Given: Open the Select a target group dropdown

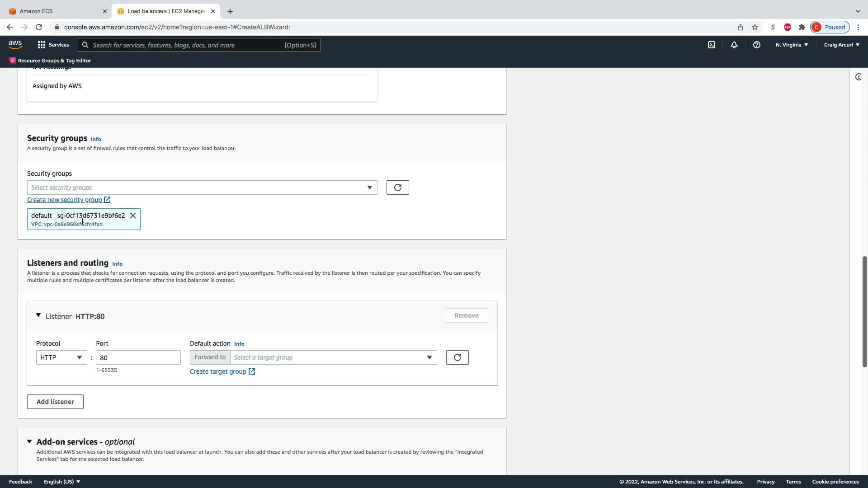Looking at the screenshot, I should (x=333, y=357).
